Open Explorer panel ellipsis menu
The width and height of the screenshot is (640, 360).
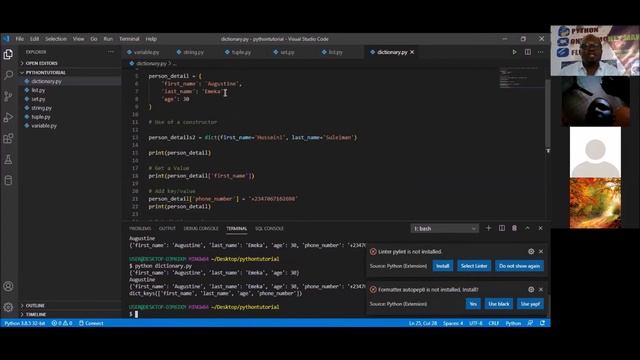(111, 52)
